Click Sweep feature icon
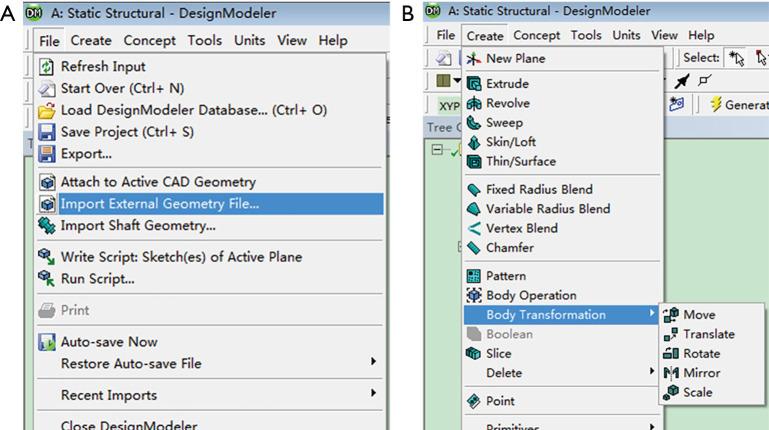The width and height of the screenshot is (769, 430). coord(474,123)
